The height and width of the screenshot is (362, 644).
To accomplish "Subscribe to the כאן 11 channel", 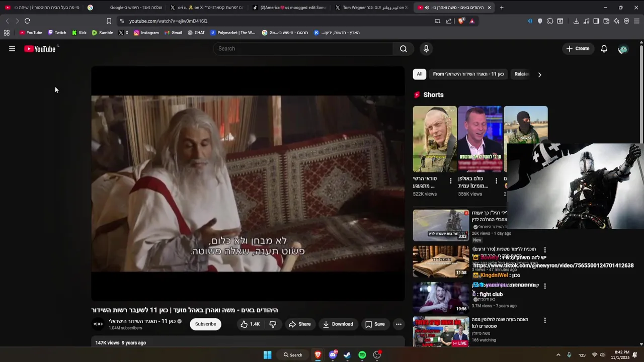I will pyautogui.click(x=205, y=324).
